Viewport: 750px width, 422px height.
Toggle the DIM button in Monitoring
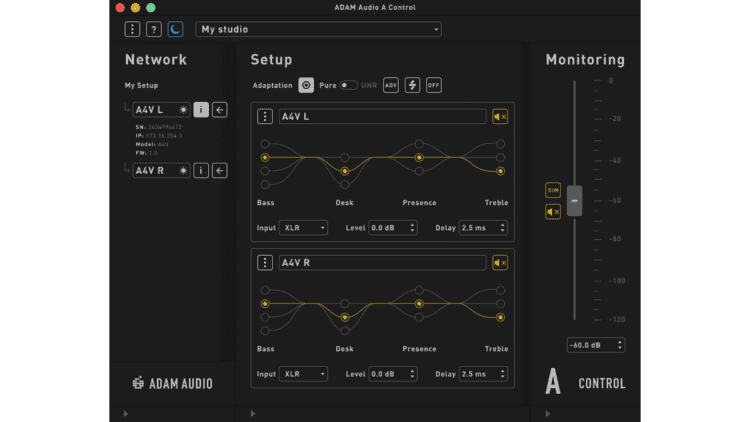click(553, 190)
